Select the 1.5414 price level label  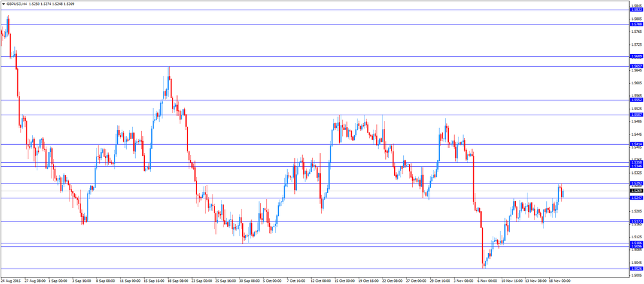pos(636,144)
